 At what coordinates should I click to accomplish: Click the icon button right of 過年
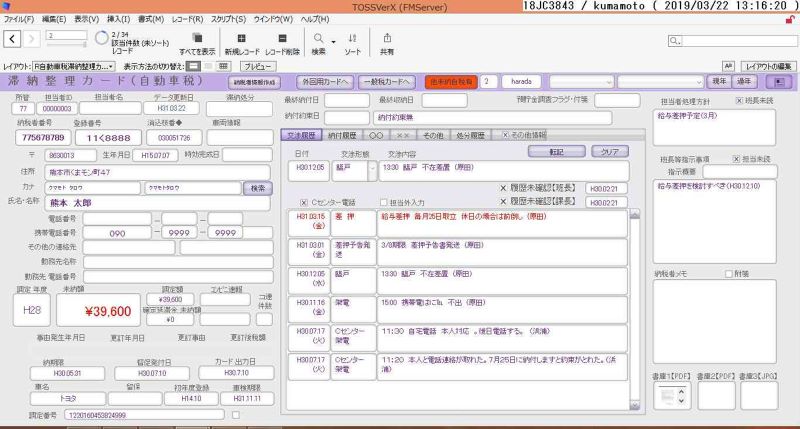click(x=779, y=82)
